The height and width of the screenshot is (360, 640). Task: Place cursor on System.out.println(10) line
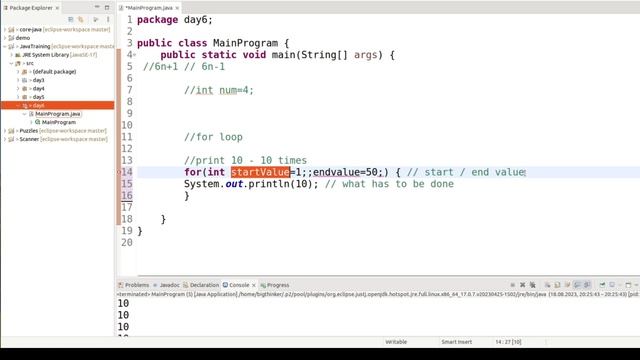point(251,184)
